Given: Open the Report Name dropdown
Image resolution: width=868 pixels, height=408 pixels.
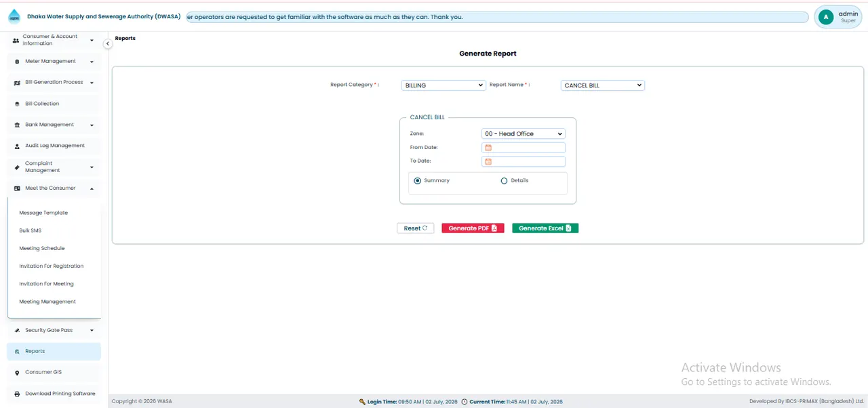Looking at the screenshot, I should tap(603, 85).
